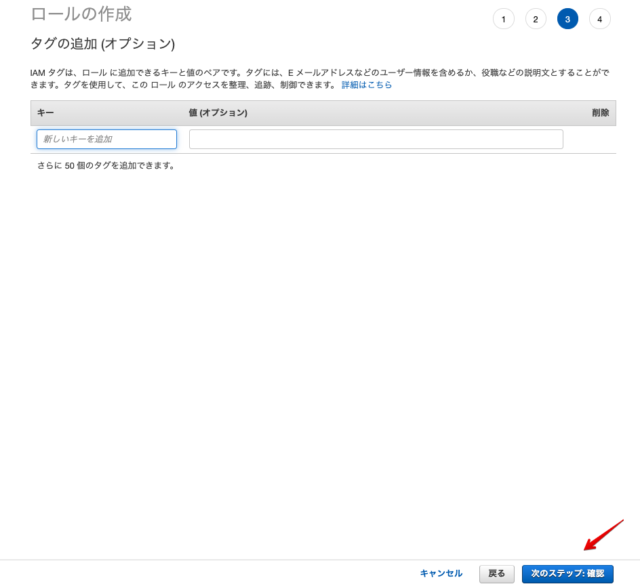640x584 pixels.
Task: Click step 1 circle indicator
Action: (x=503, y=19)
